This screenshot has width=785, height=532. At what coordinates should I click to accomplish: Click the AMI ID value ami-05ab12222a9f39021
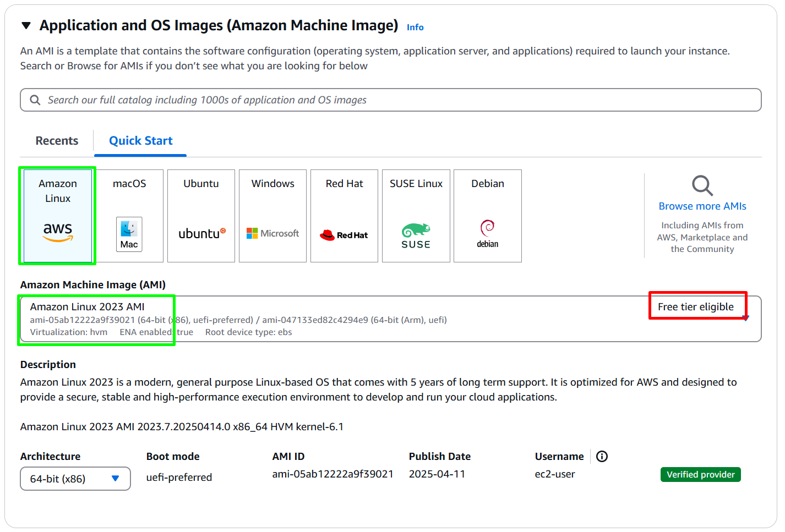(x=333, y=474)
